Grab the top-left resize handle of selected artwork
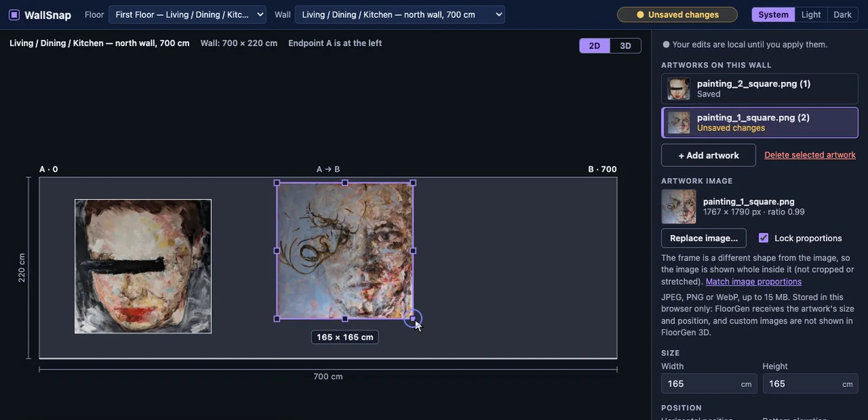Viewport: 868px width, 420px height. click(x=277, y=183)
